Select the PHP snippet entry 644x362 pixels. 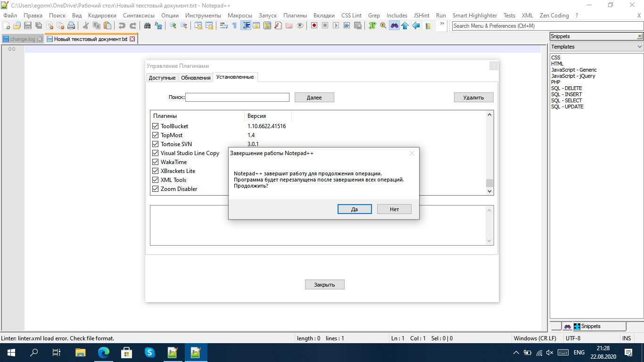pyautogui.click(x=555, y=82)
